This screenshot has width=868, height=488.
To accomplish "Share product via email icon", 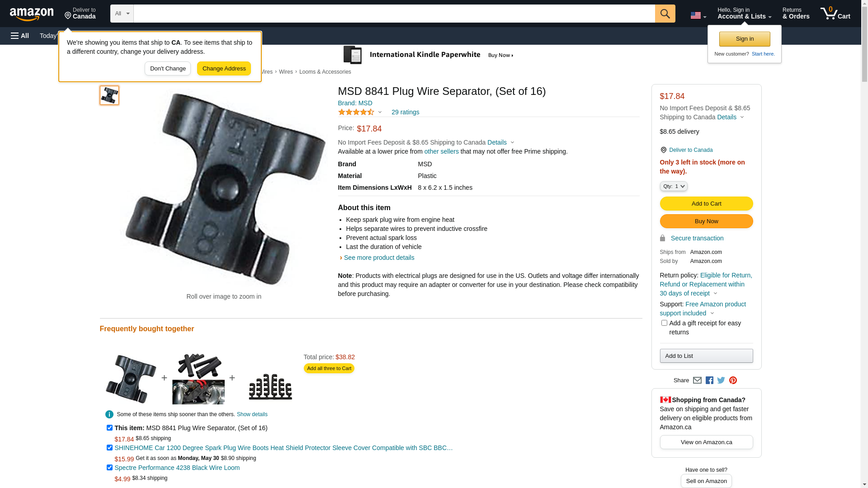I will [x=697, y=380].
